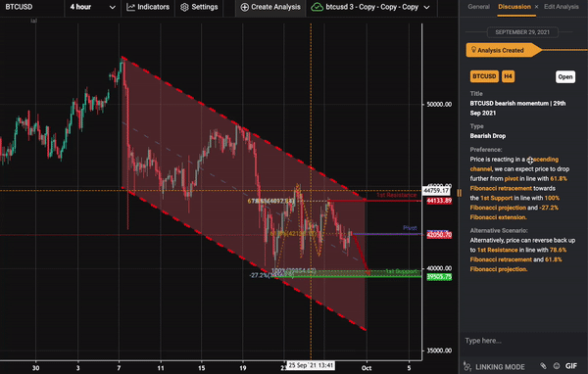Open the 4 hour timeframe dropdown
This screenshot has width=588, height=374.
(x=92, y=7)
